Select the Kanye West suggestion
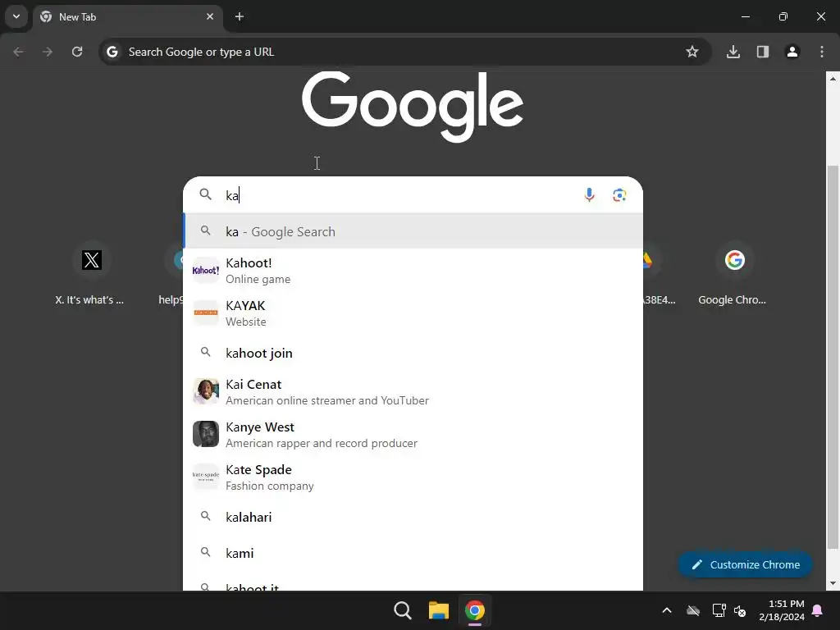 [413, 435]
